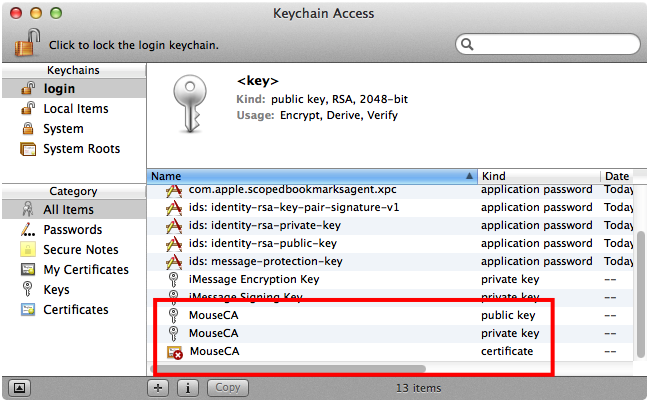This screenshot has width=649, height=402.
Task: Click the Secure Notes yellow note icon
Action: click(x=28, y=249)
